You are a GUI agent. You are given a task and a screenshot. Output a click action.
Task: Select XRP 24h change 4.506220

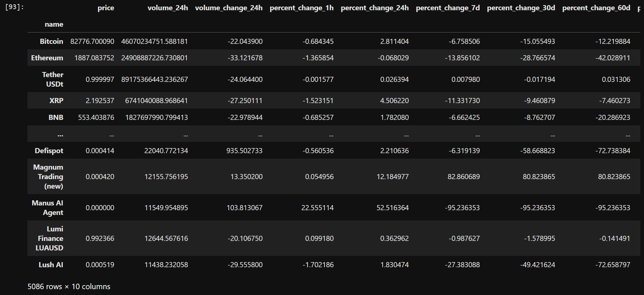click(394, 101)
